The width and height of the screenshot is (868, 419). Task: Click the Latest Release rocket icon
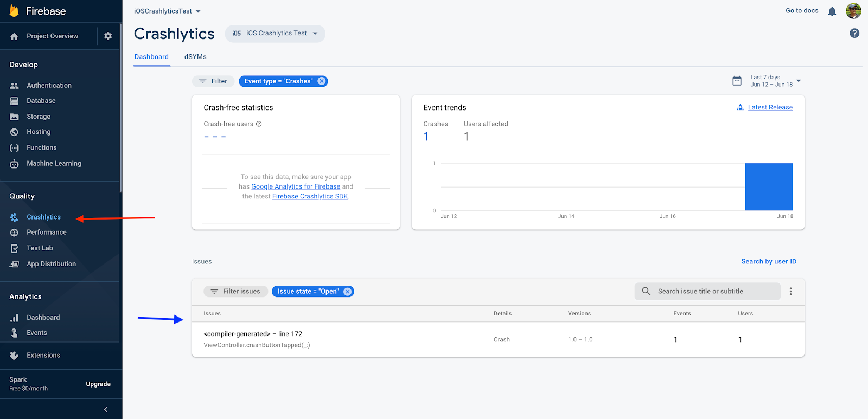pos(741,107)
